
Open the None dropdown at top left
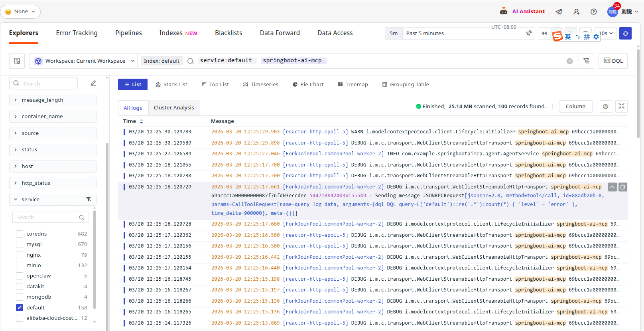click(21, 12)
